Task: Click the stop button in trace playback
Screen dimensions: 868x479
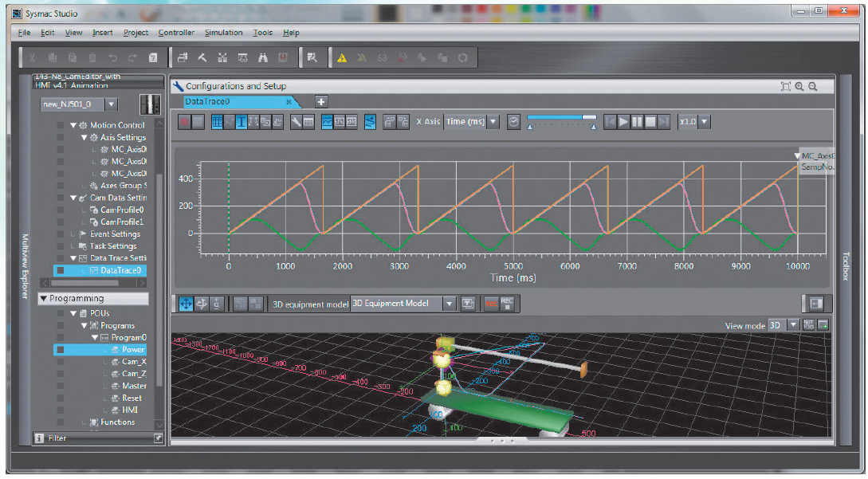Action: tap(650, 122)
